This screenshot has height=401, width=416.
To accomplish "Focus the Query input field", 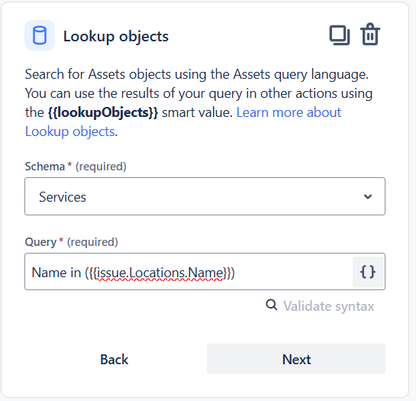I will [189, 272].
